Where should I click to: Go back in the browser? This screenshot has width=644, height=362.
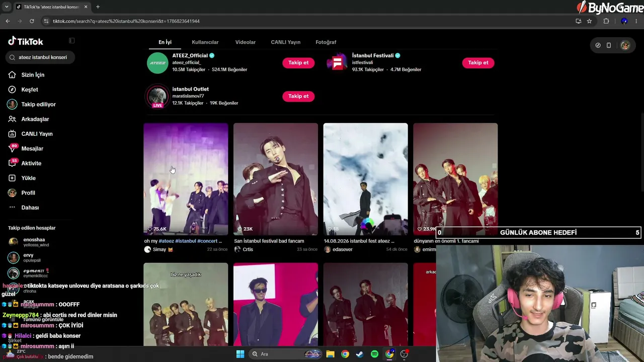[8, 21]
